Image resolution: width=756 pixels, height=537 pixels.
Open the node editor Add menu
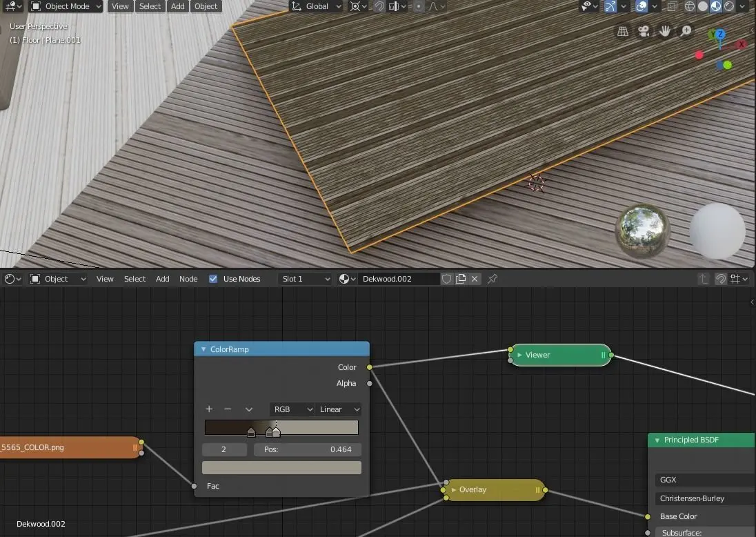pyautogui.click(x=163, y=279)
